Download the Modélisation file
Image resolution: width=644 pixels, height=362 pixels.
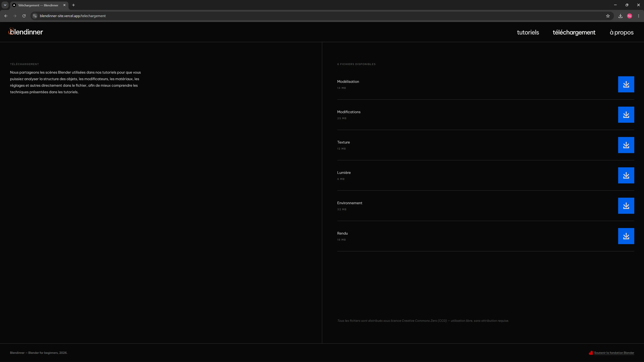coord(626,85)
